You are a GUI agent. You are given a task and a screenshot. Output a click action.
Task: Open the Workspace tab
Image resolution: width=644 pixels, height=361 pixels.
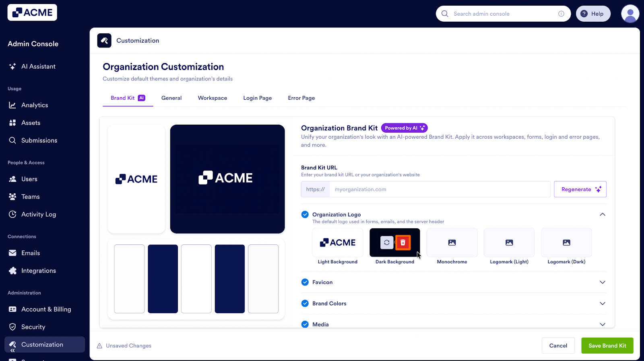[213, 98]
